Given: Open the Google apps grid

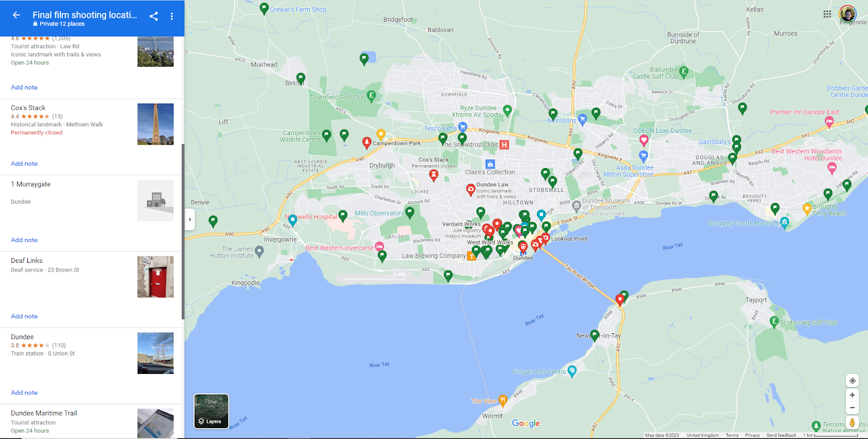Looking at the screenshot, I should [x=827, y=14].
